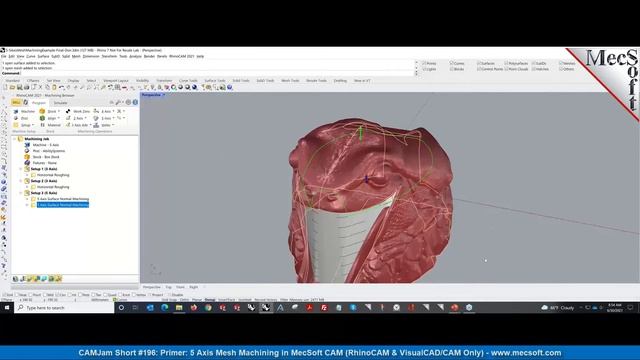Viewport: 640px width, 360px height.
Task: Switch to the Right viewport tab
Action: point(193,287)
